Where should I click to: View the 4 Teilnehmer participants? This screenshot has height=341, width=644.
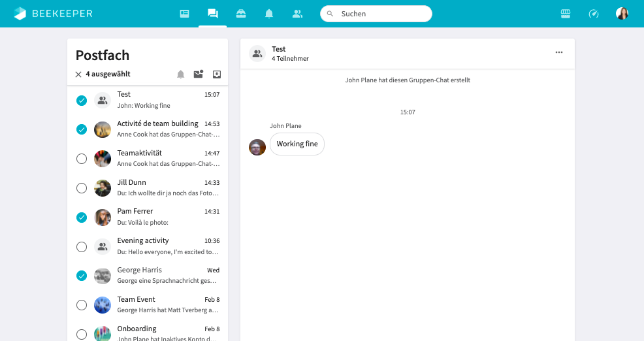290,59
